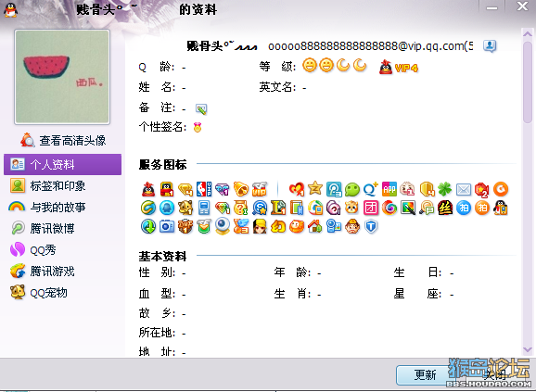Click the contact card icon beside email
The height and width of the screenshot is (392, 536).
click(x=490, y=45)
